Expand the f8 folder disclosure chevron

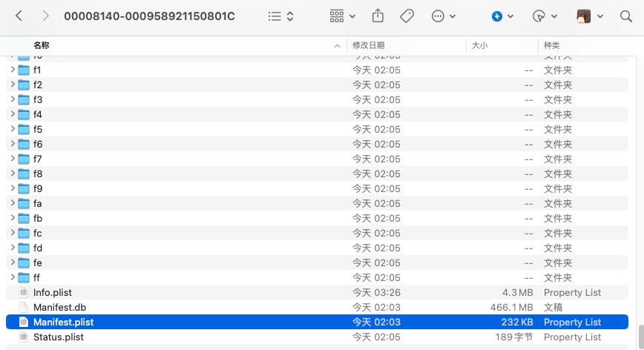click(x=13, y=174)
